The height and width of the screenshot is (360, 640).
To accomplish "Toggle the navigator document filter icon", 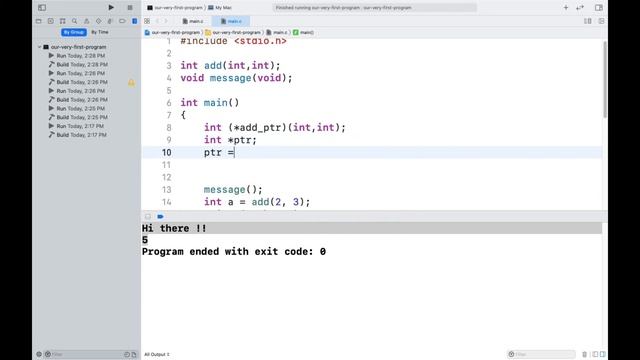I will click(134, 354).
